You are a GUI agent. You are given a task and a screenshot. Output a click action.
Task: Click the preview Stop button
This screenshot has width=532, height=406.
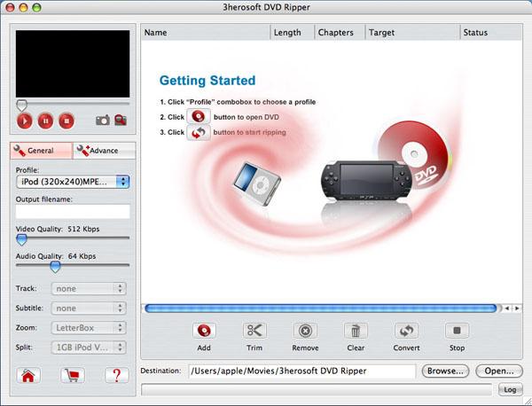click(66, 121)
